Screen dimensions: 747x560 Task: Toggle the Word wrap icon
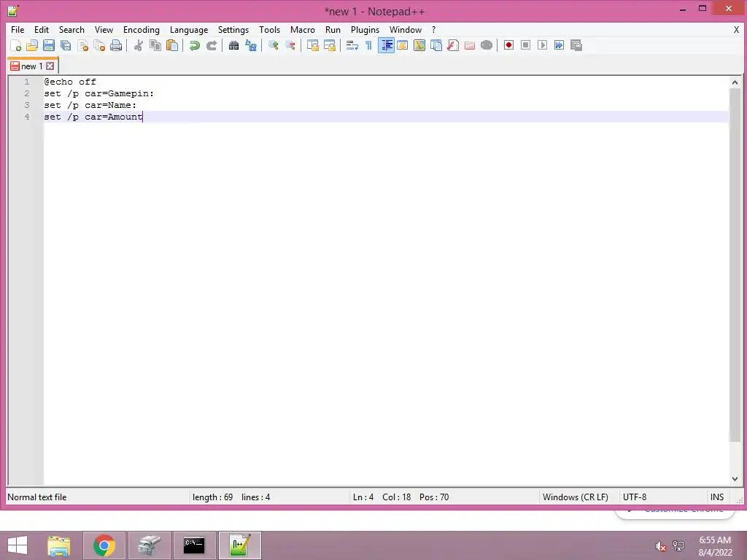(x=352, y=45)
